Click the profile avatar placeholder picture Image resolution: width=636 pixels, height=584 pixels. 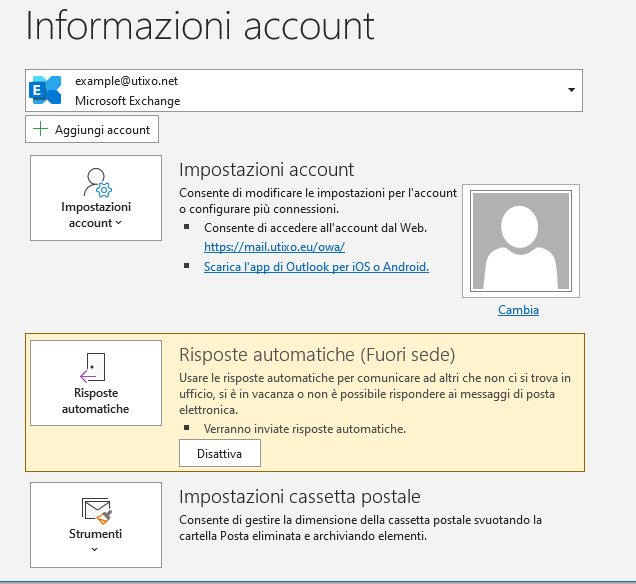[520, 240]
